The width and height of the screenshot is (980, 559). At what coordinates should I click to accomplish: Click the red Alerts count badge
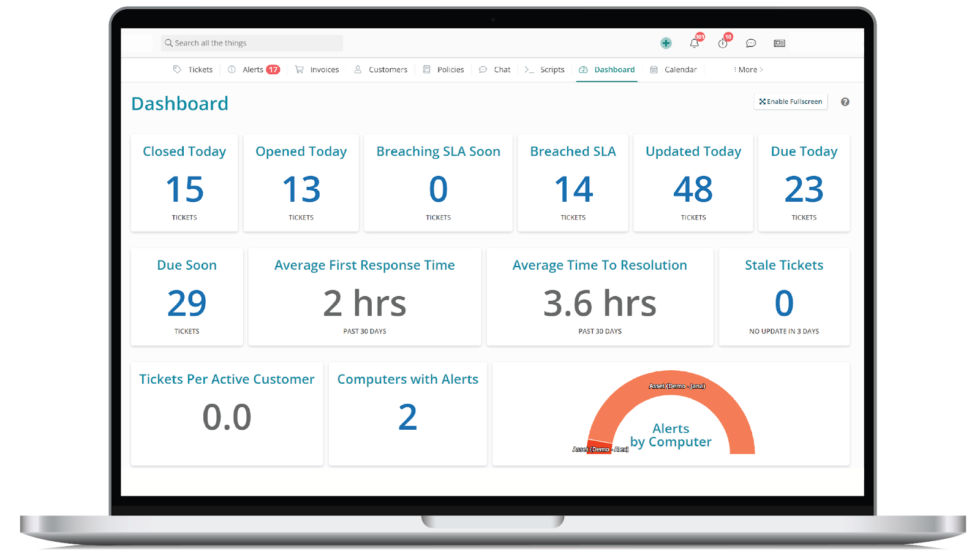pyautogui.click(x=273, y=70)
